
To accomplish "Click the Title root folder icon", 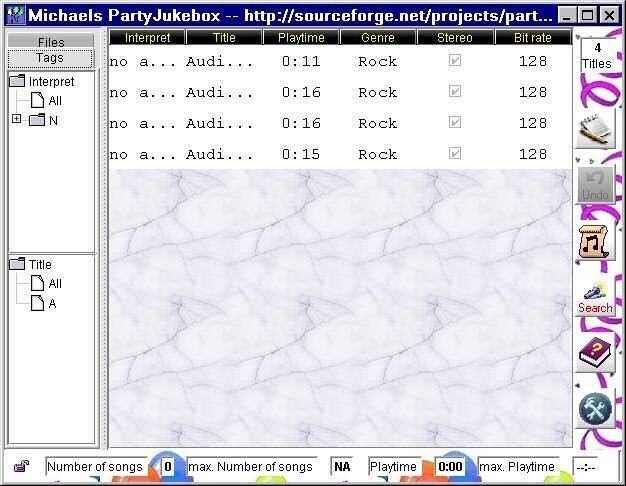I will click(17, 264).
